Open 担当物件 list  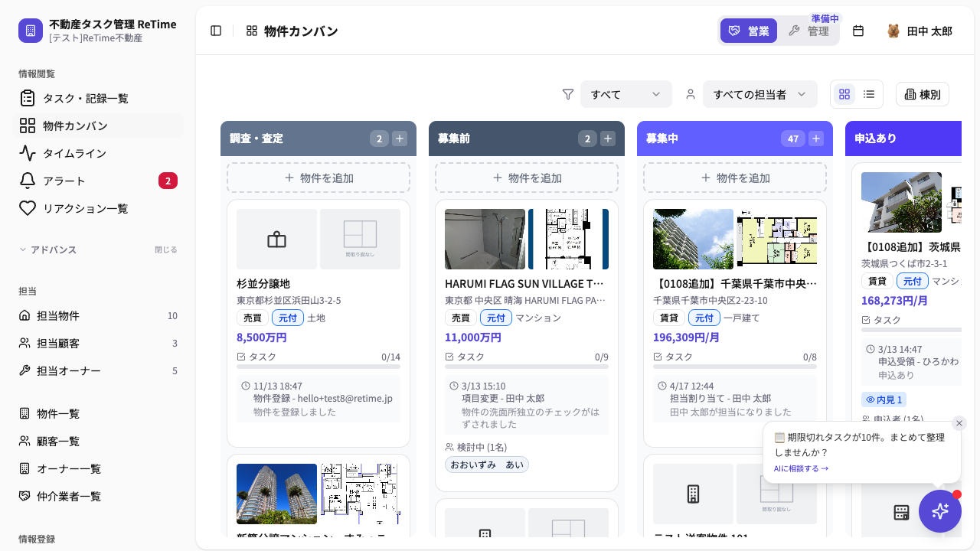click(x=98, y=315)
